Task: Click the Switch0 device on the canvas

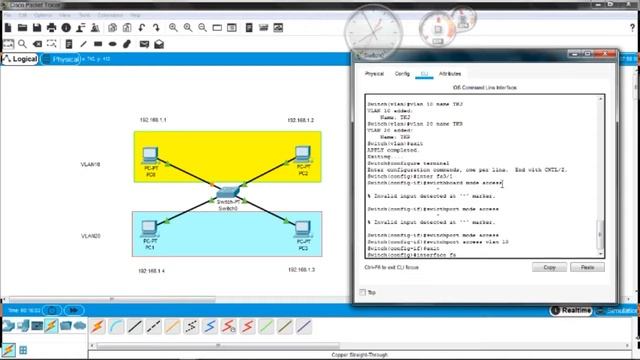Action: [x=228, y=193]
